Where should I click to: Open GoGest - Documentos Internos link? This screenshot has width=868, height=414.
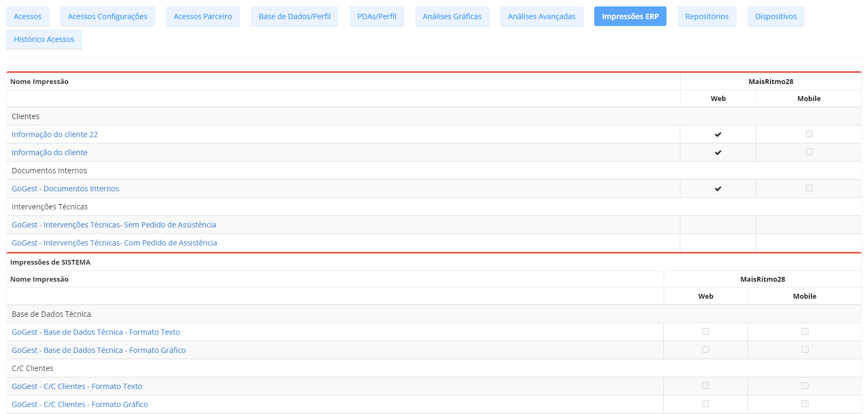(65, 189)
